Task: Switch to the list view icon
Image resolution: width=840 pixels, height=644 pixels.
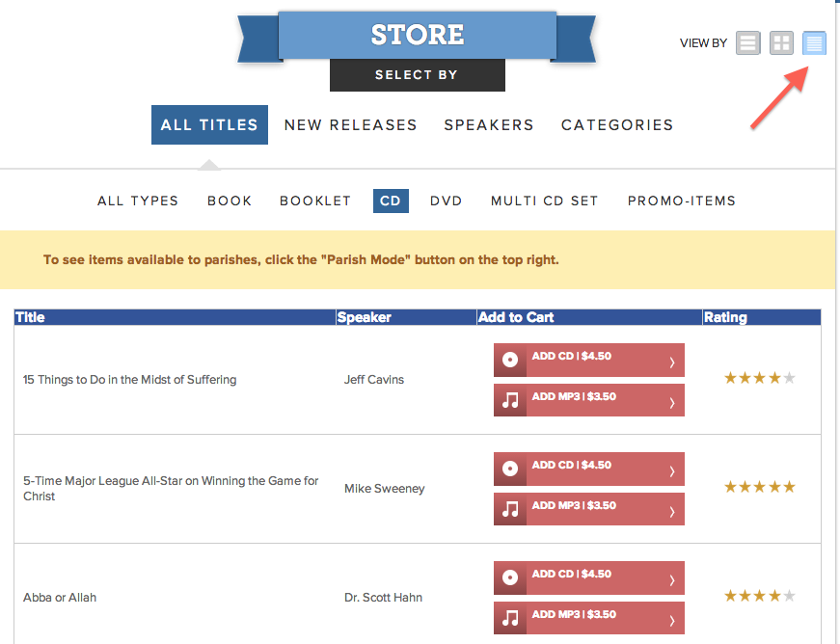Action: click(x=748, y=42)
